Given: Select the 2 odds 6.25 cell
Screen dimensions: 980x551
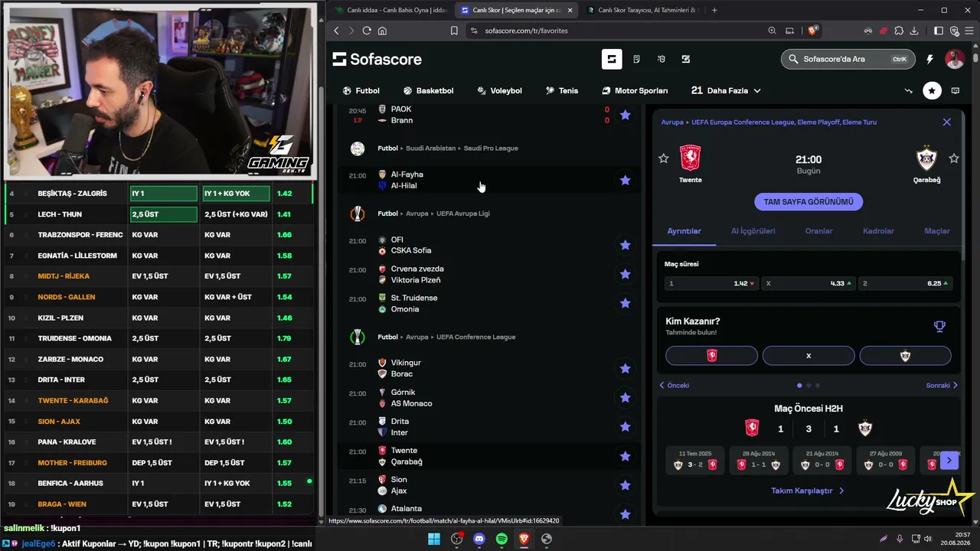Looking at the screenshot, I should [905, 283].
